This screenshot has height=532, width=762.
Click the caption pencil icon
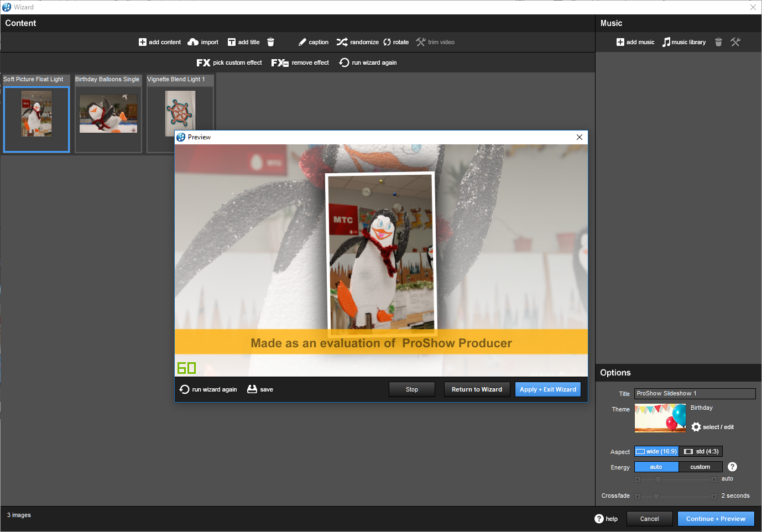302,42
